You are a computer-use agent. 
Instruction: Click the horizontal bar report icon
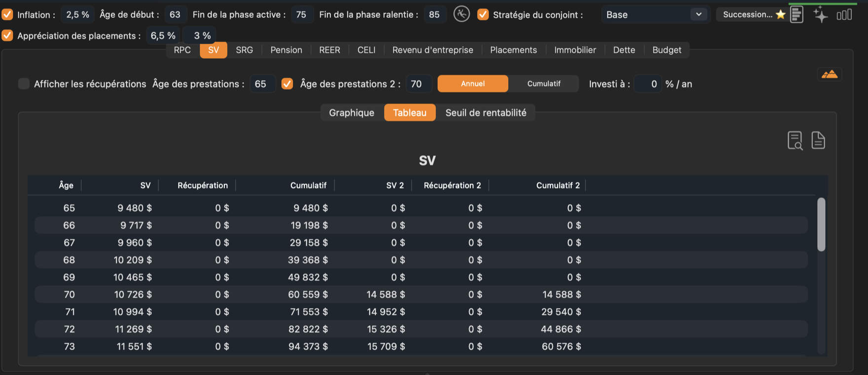[x=796, y=14]
